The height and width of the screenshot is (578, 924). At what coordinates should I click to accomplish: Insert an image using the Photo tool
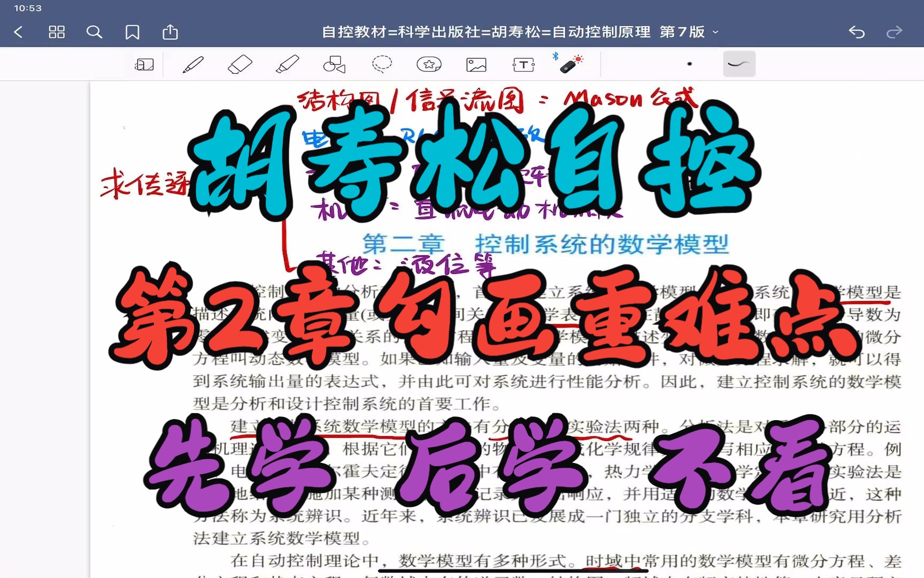coord(475,64)
